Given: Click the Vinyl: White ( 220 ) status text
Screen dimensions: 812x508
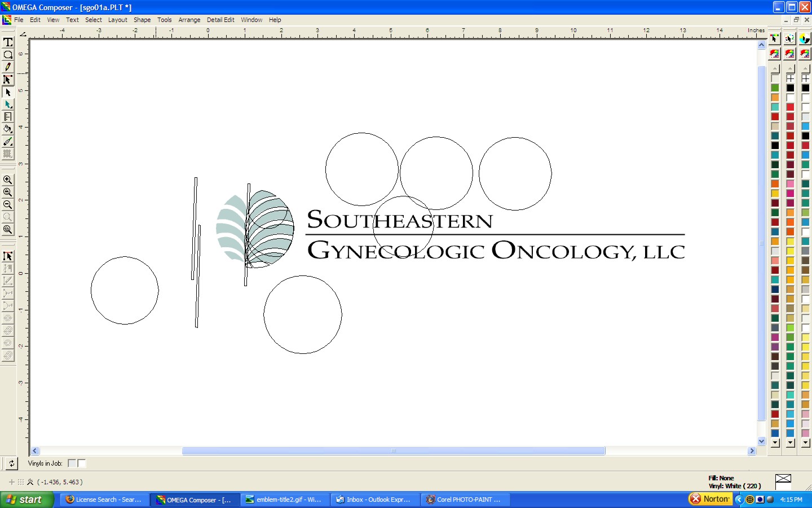Looking at the screenshot, I should coord(735,486).
